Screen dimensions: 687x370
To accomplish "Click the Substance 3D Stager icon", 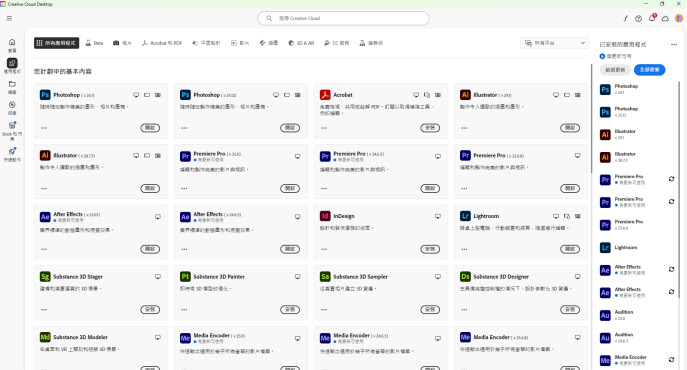I will 45,277.
